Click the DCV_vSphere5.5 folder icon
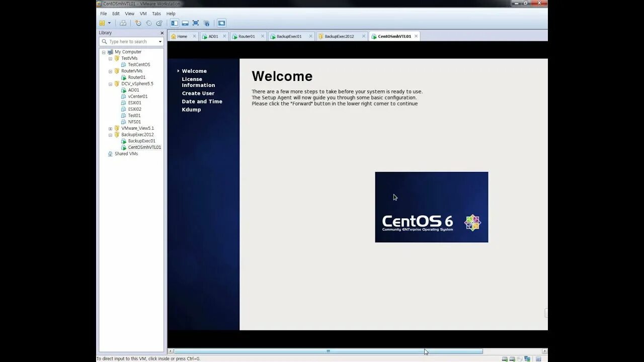 (x=117, y=84)
